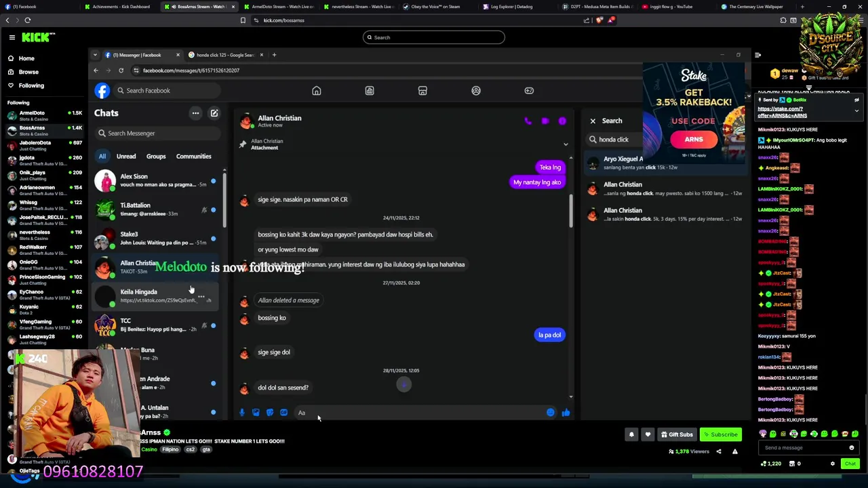Open the Keila Hingada conversation
This screenshot has height=488, width=868.
[x=156, y=296]
